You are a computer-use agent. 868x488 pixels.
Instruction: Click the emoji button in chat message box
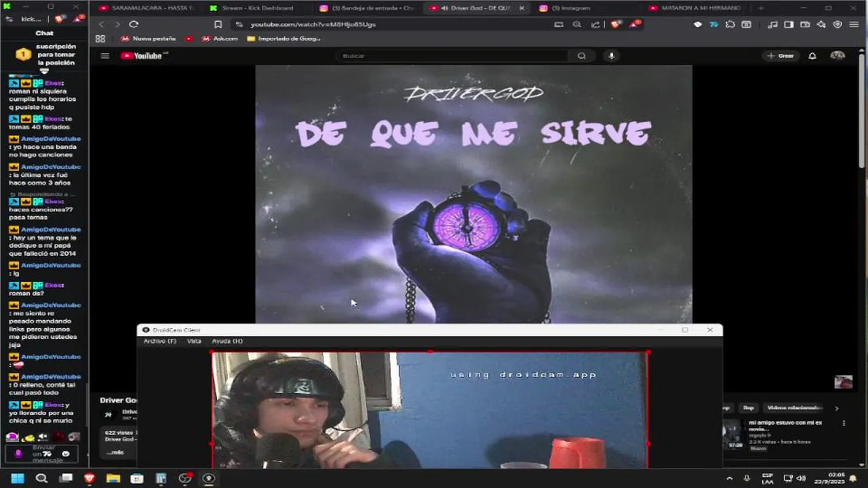[x=66, y=453]
